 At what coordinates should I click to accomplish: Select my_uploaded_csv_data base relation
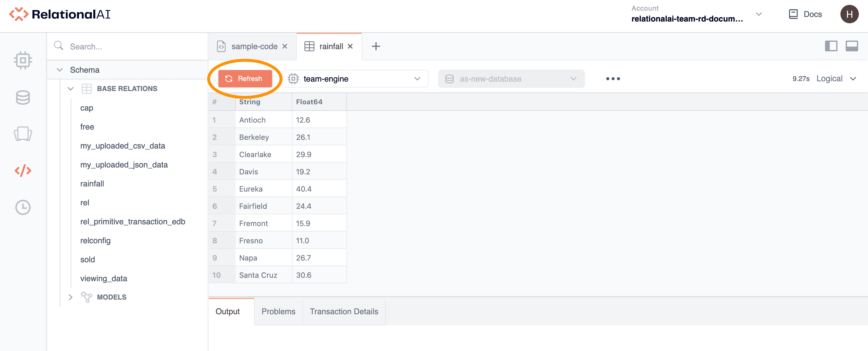coord(122,146)
